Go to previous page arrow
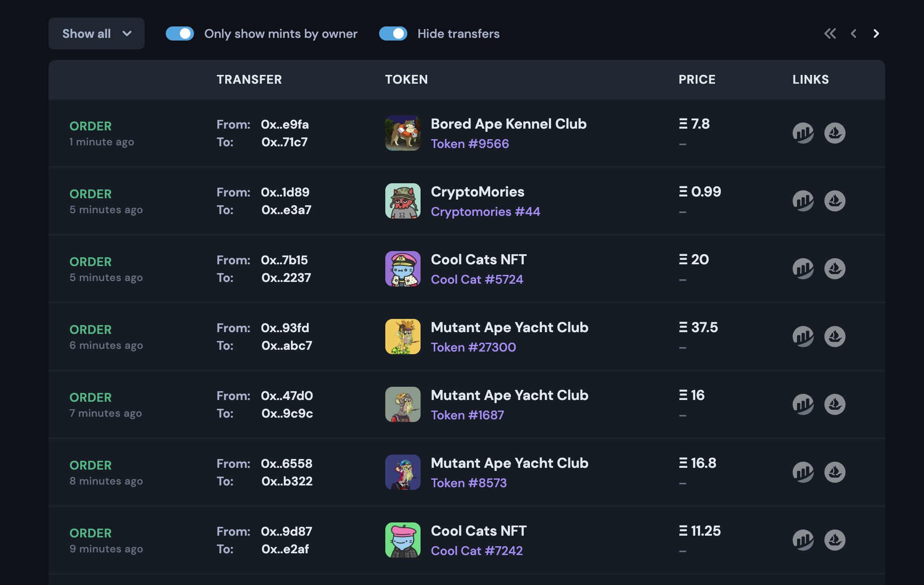The width and height of the screenshot is (924, 585). (853, 33)
